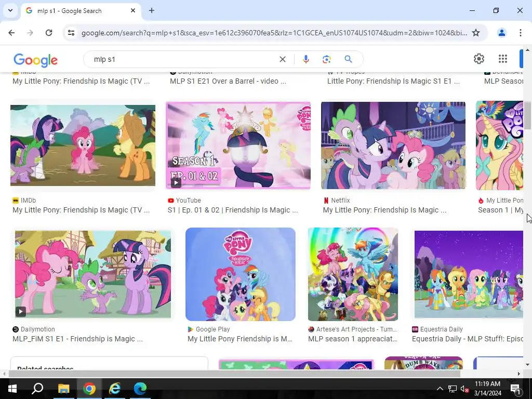Follow 'S1 | Ep. 01 & 02 | Friendship Is Magic' link
Image resolution: width=532 pixels, height=399 pixels.
233,210
